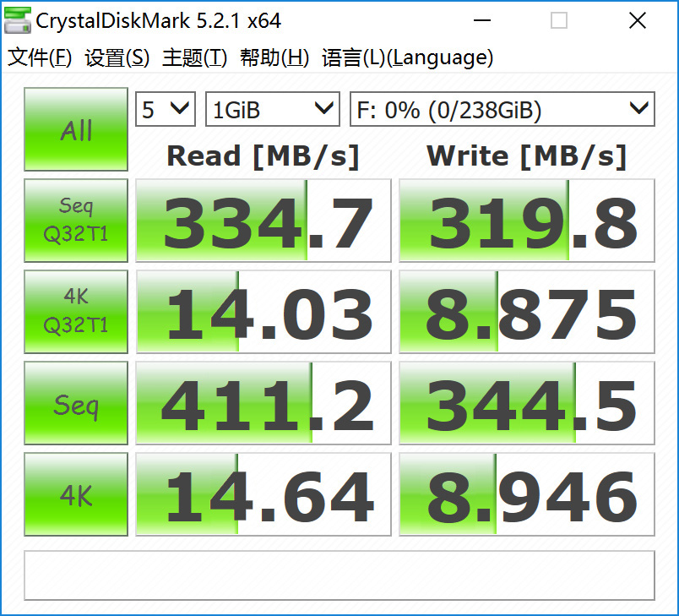679x616 pixels.
Task: Select the Seq write result 344.5
Action: coord(526,404)
